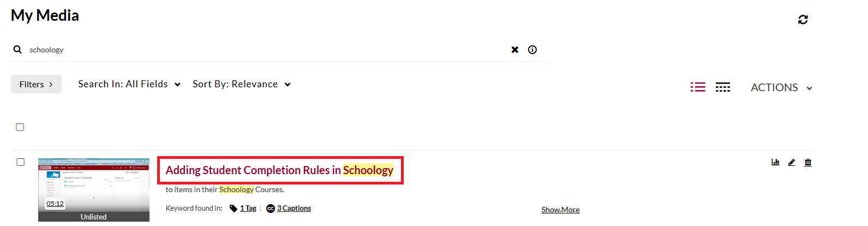Screen dimensions: 868x226
Task: Open the Adding Student Completion Rules title
Action: click(279, 170)
